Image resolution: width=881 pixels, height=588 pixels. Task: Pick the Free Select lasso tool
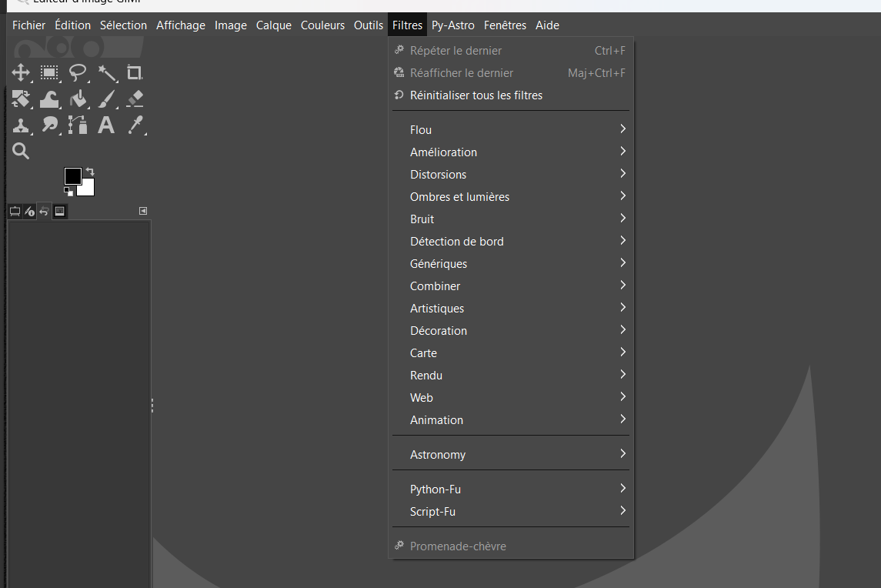[78, 73]
